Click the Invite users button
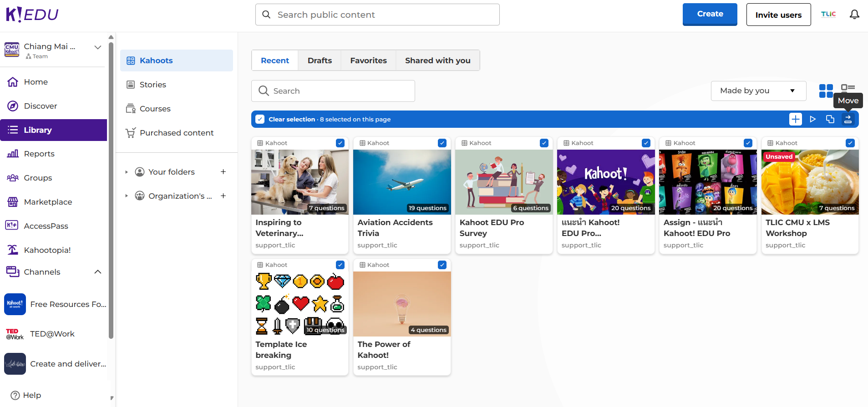Screen dimensions: 868x407 pyautogui.click(x=778, y=15)
